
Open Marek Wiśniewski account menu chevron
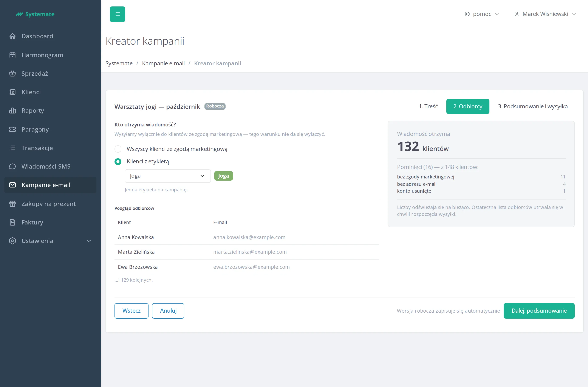pyautogui.click(x=574, y=14)
